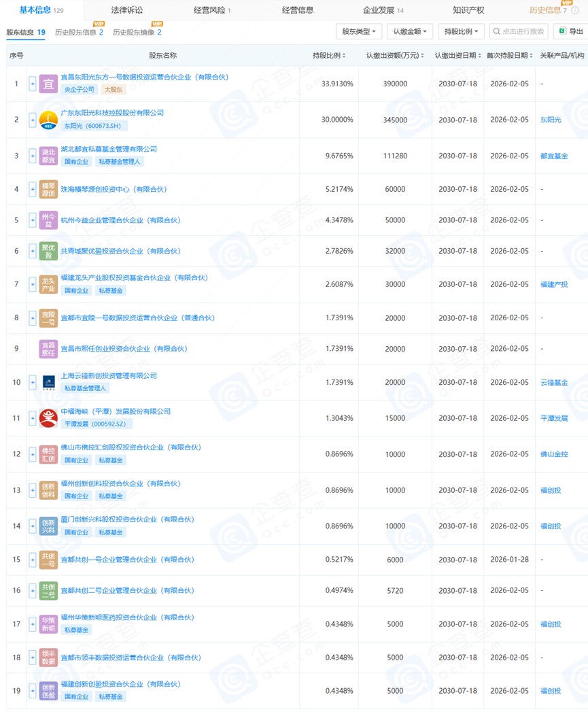Click the question-mark help icon after 历史信息
Viewport: 588px width, 712px height.
[x=575, y=10]
